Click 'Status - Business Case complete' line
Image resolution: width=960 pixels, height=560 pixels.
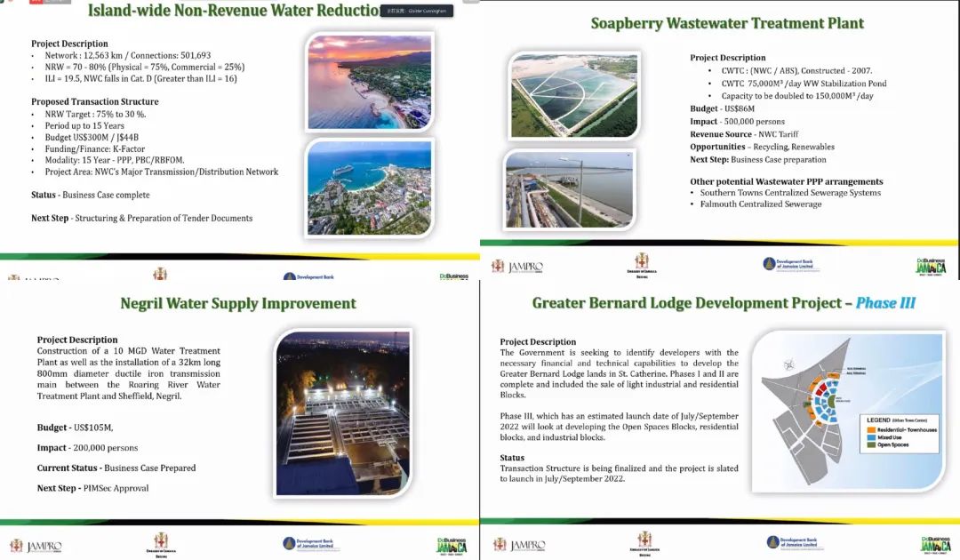pos(91,195)
